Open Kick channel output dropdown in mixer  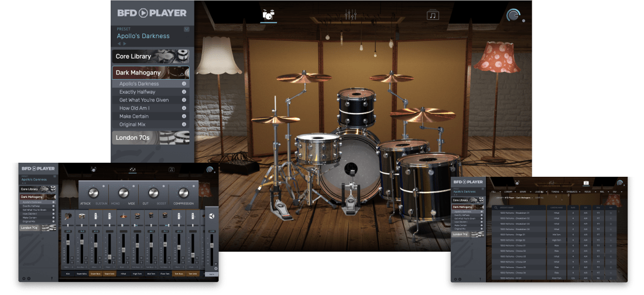tap(68, 267)
